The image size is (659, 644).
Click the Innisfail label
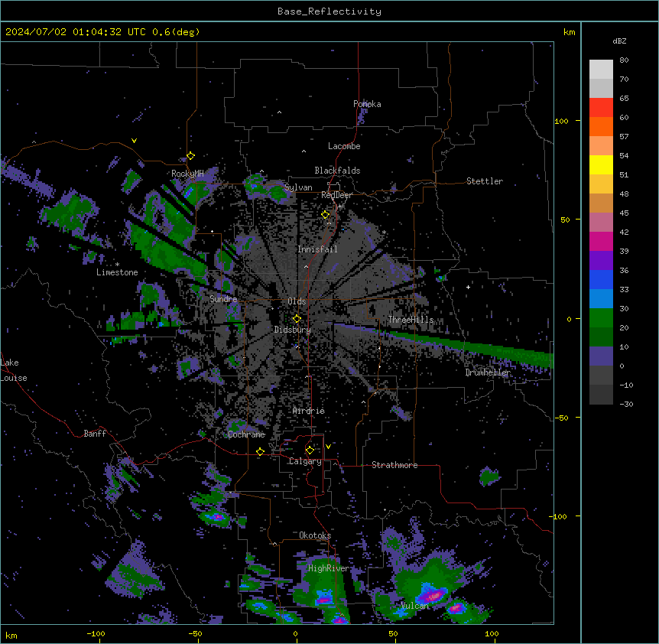[317, 249]
